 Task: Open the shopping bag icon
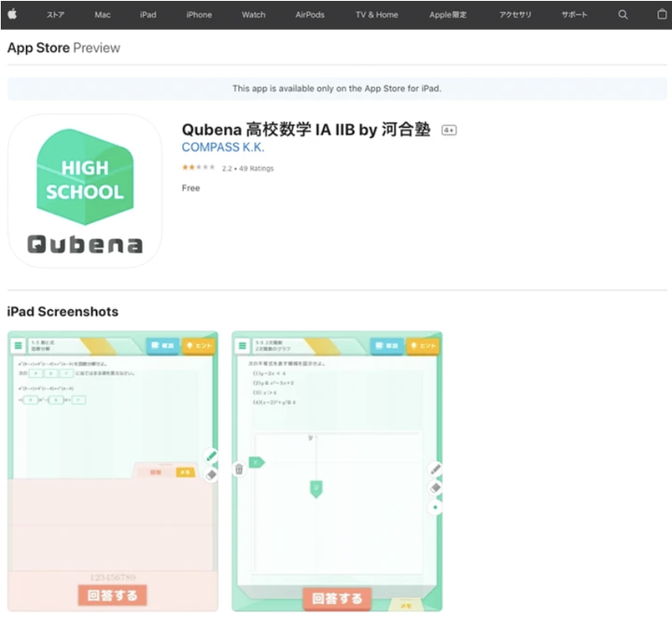662,14
